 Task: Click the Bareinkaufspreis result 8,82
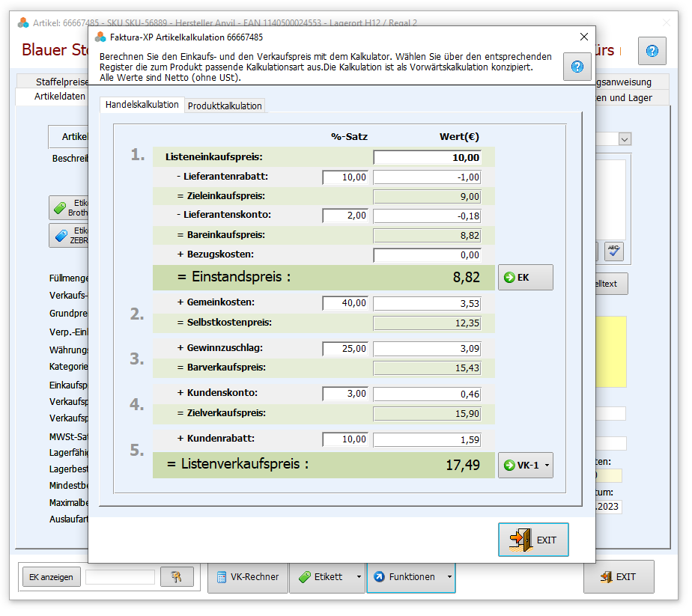pyautogui.click(x=427, y=236)
